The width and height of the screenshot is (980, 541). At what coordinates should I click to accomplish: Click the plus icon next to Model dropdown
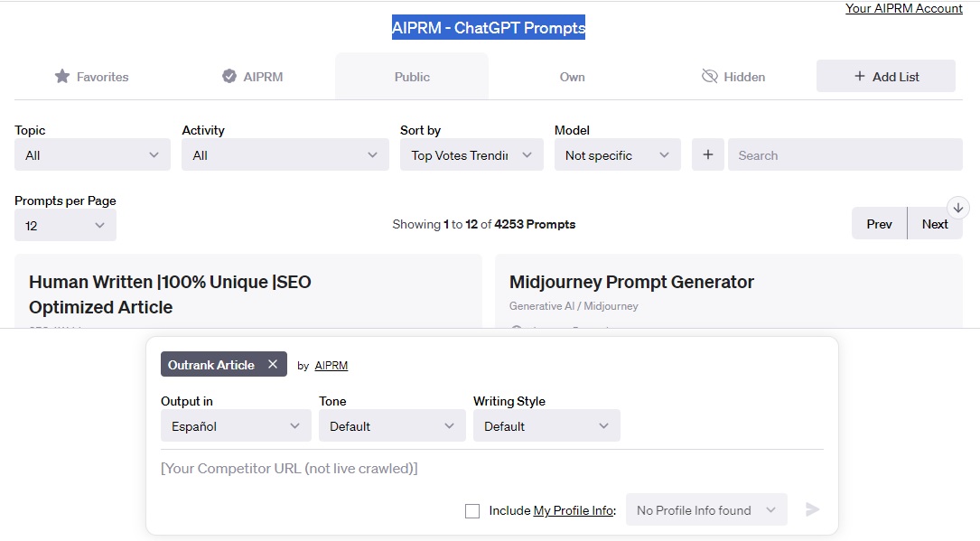coord(708,154)
